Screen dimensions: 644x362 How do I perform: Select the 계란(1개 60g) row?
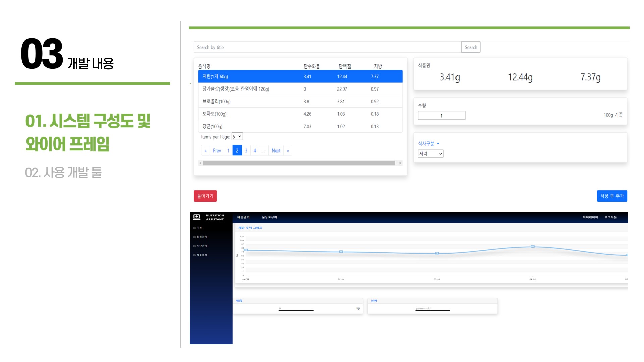[300, 76]
